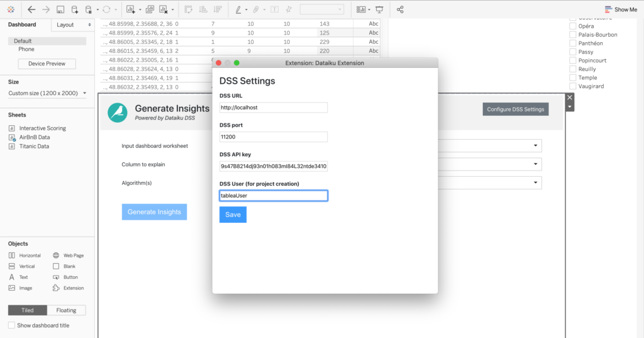This screenshot has width=644, height=338.
Task: Check the Palais-Bourbon filter checkbox
Action: click(x=572, y=35)
